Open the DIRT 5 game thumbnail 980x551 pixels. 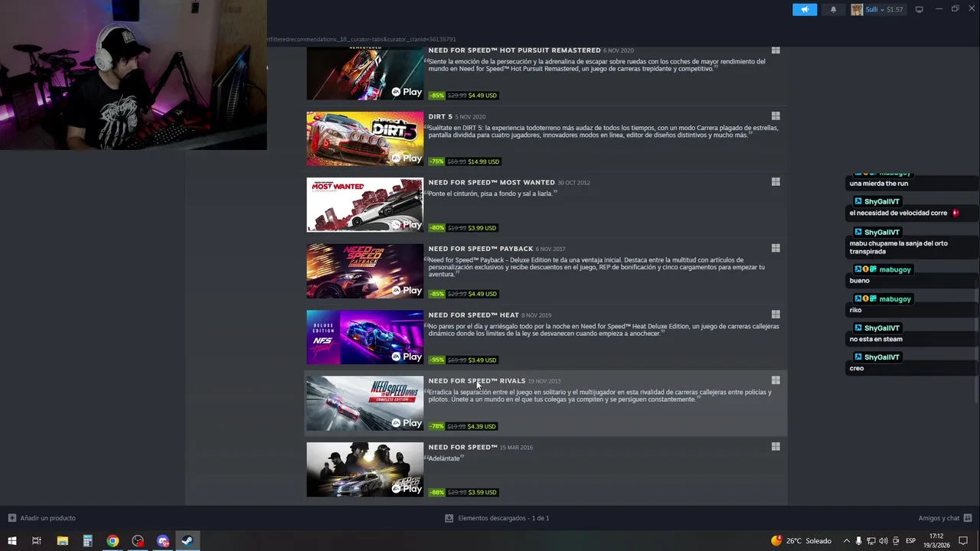[x=364, y=139]
